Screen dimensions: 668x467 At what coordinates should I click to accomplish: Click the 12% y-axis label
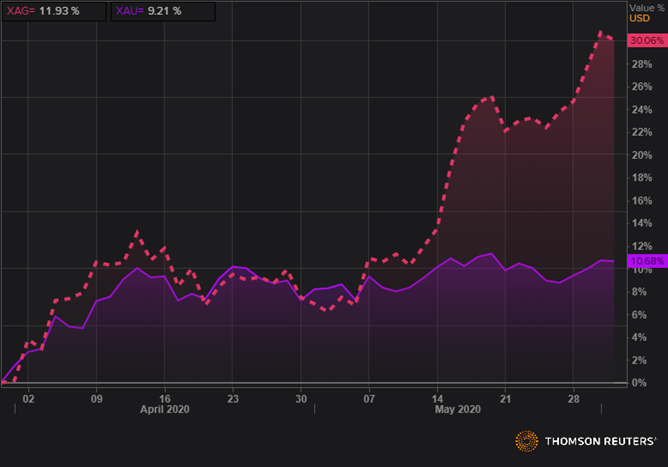(x=642, y=246)
